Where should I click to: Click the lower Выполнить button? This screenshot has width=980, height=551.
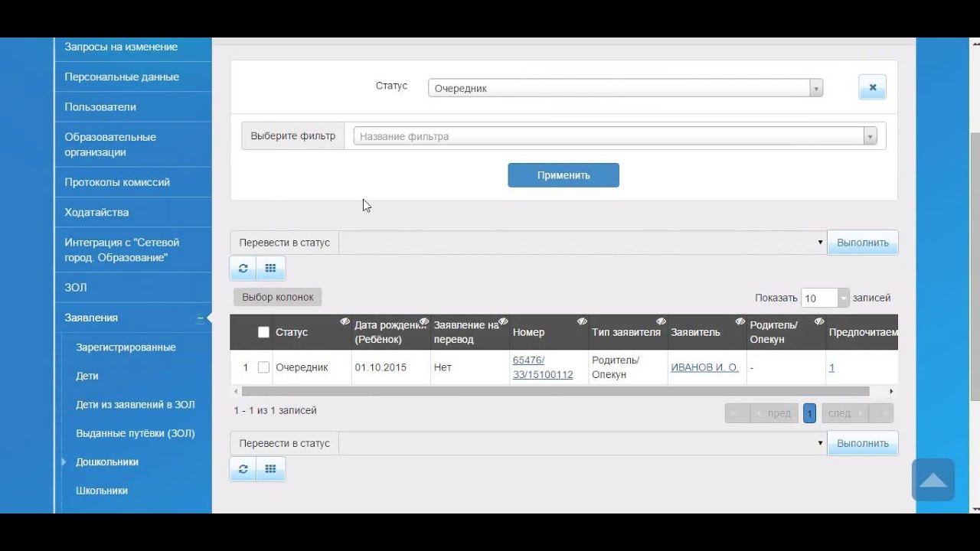click(863, 443)
